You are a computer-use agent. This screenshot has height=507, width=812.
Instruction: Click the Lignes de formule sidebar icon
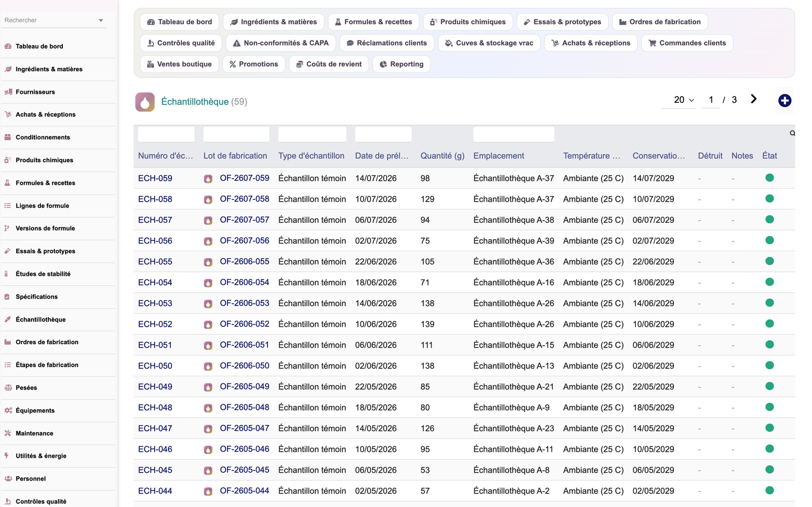click(x=8, y=205)
